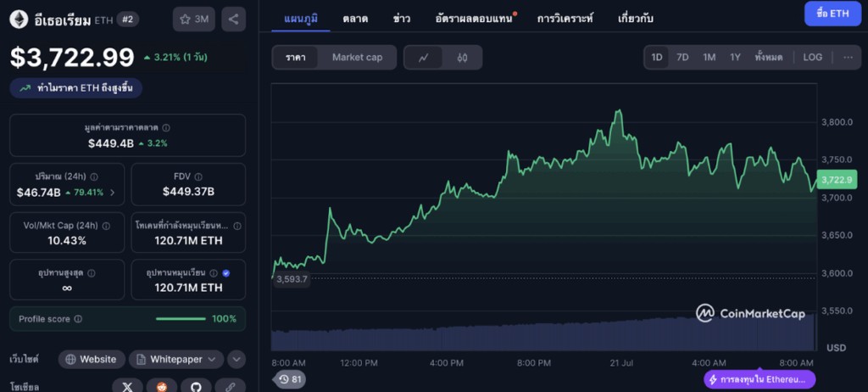This screenshot has width=868, height=392.
Task: Click the 10.43% Vol/Mkt Cap value
Action: (x=67, y=241)
